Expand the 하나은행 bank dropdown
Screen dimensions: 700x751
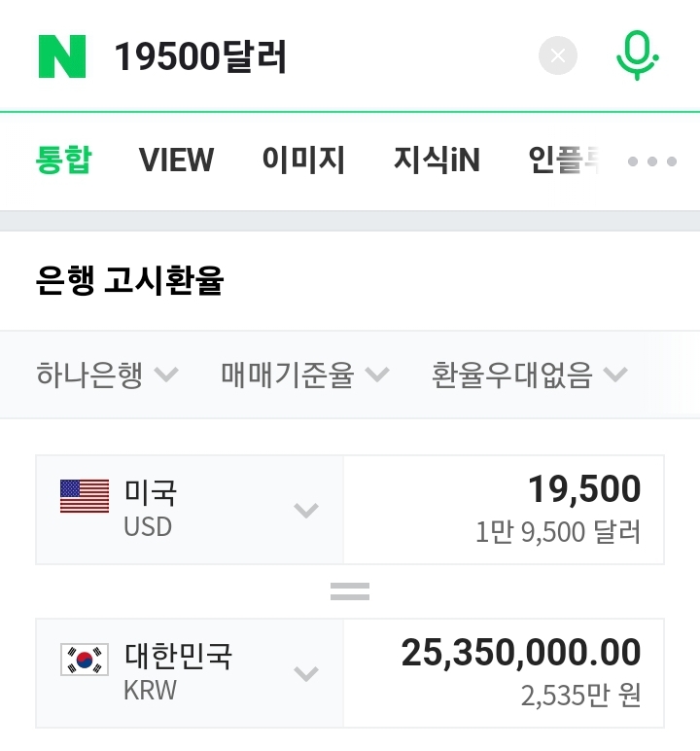click(x=107, y=375)
